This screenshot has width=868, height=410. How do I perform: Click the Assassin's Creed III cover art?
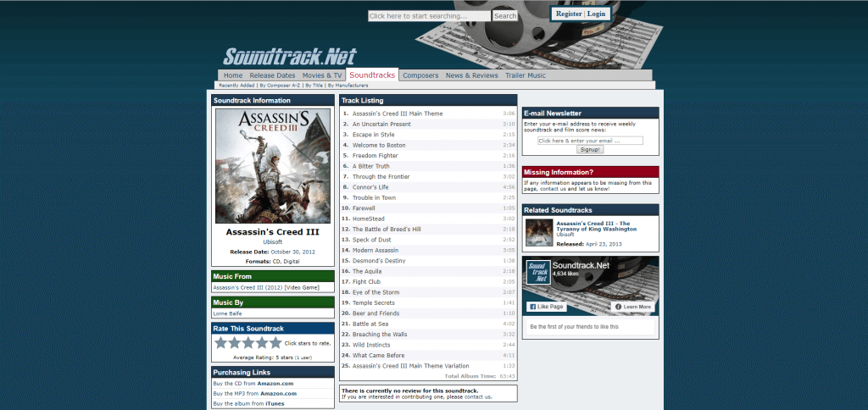click(x=273, y=166)
